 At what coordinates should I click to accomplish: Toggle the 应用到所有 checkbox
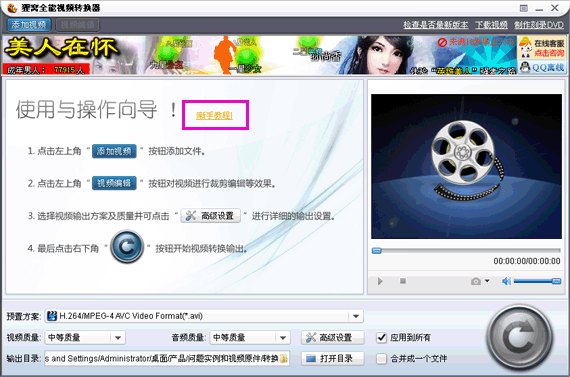381,337
